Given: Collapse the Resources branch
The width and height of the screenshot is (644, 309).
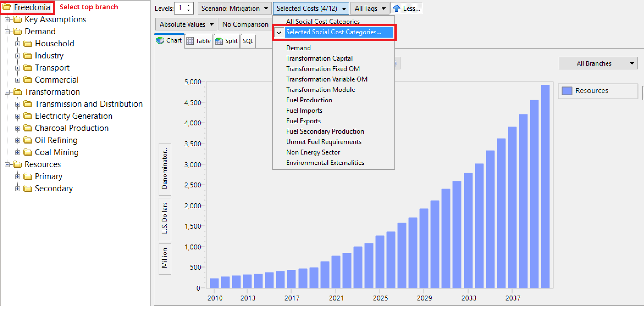Looking at the screenshot, I should point(7,165).
